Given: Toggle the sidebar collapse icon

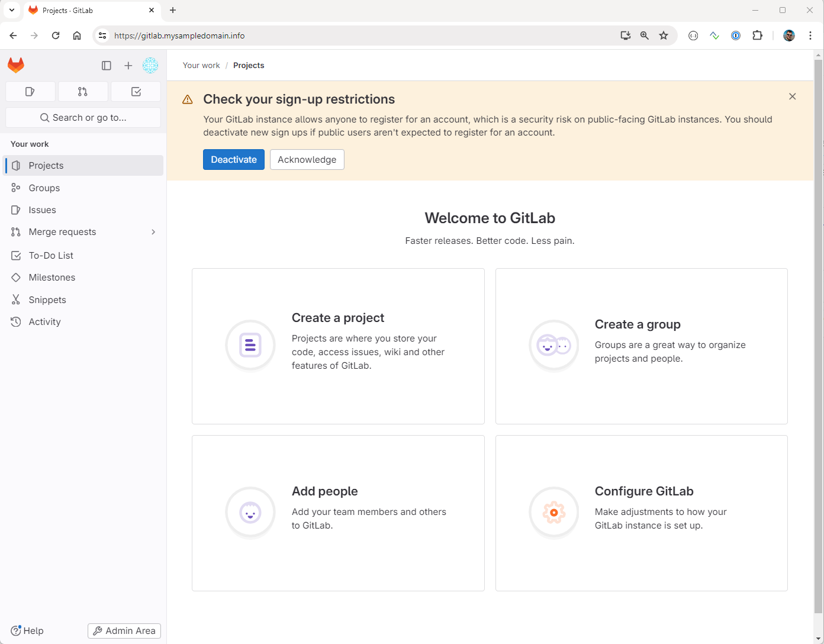Looking at the screenshot, I should tap(107, 66).
